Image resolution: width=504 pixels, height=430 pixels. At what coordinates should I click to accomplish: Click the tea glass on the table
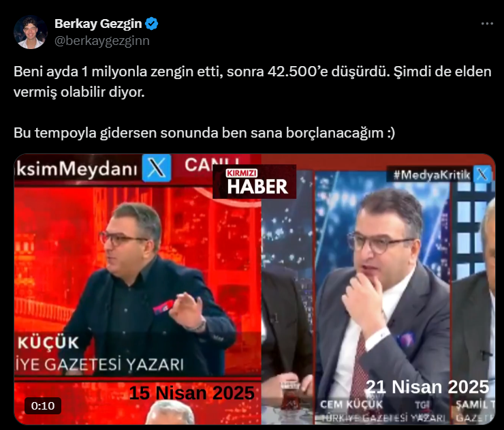[289, 397]
